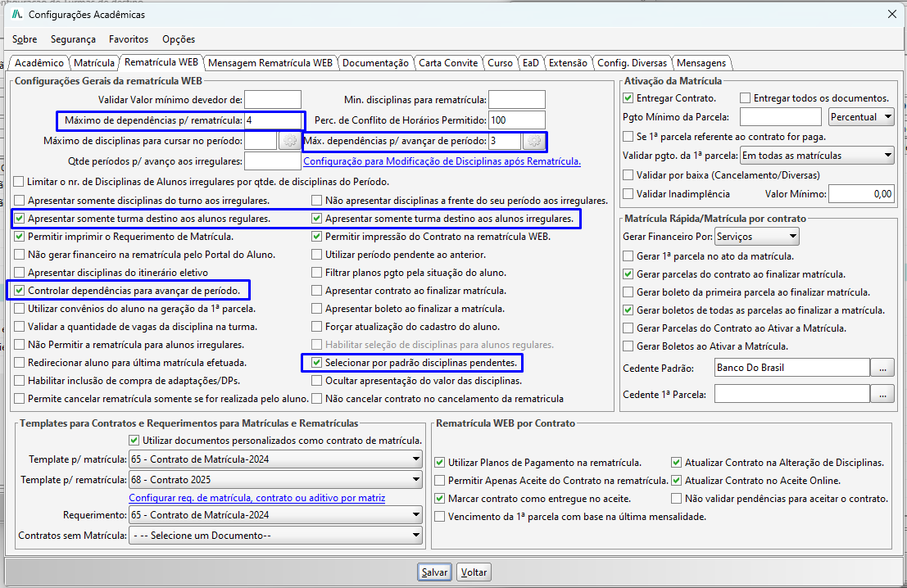Toggle Marcar contrato como entregue no aceite
The image size is (907, 588).
(x=440, y=499)
